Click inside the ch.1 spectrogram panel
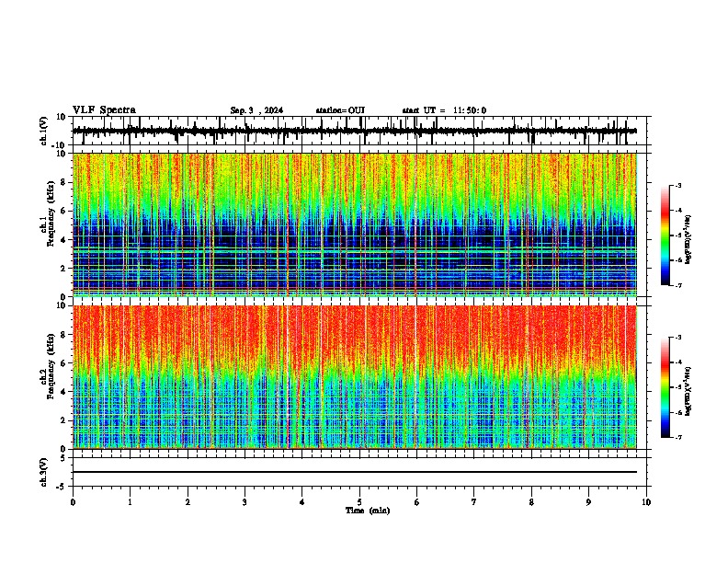The image size is (728, 563). click(x=354, y=224)
